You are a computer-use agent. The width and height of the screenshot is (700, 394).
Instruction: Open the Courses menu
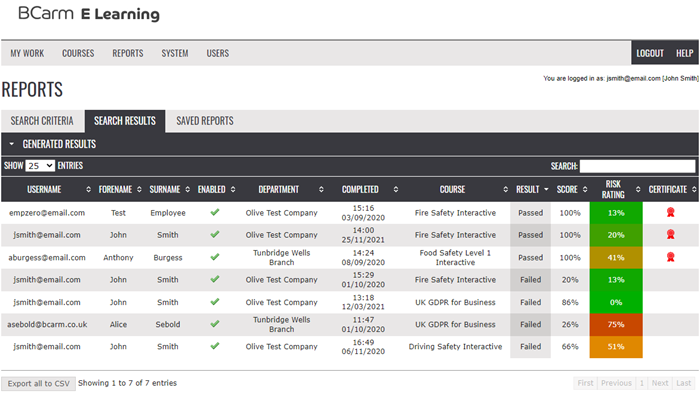(x=78, y=53)
